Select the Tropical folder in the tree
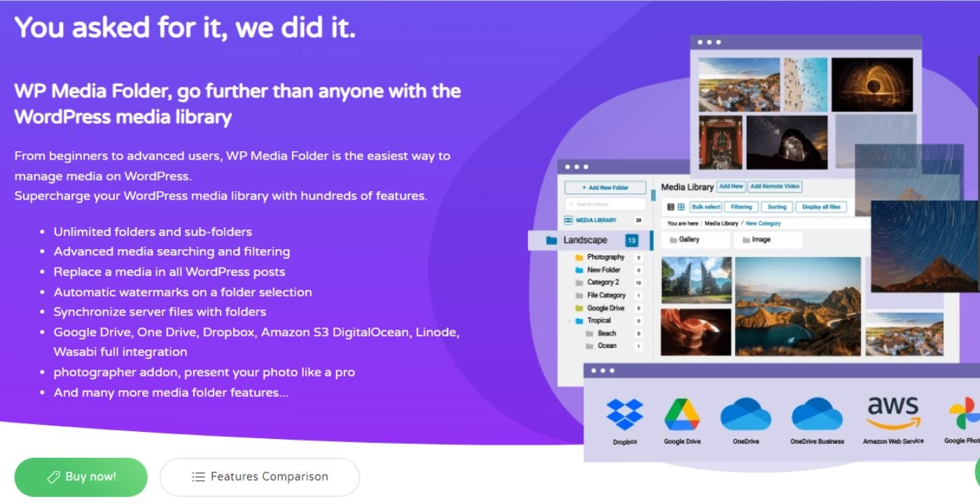Screen dimensions: 980x504 (598, 321)
